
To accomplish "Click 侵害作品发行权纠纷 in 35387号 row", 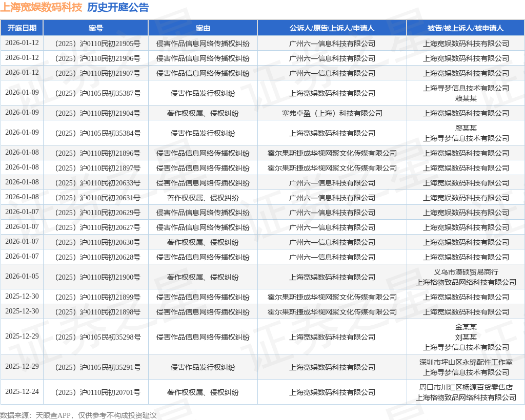I will (x=203, y=93).
